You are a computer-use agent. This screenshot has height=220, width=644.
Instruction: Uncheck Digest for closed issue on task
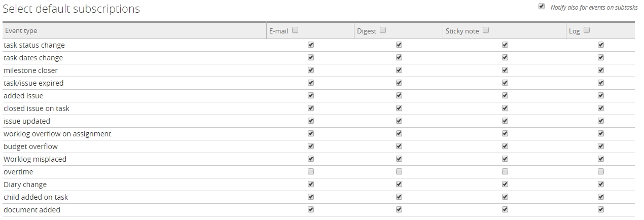pos(399,108)
